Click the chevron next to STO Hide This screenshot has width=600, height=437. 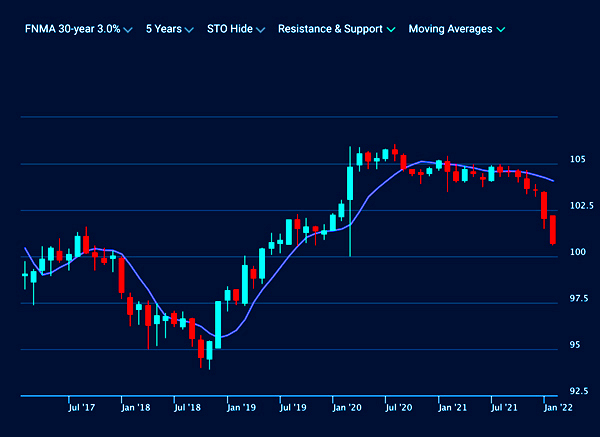point(260,30)
